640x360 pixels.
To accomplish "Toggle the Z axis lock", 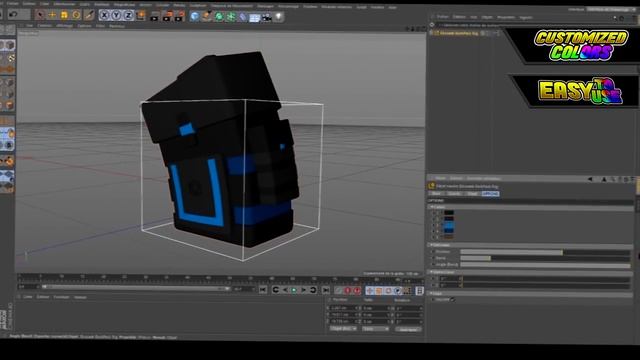I will pyautogui.click(x=128, y=16).
